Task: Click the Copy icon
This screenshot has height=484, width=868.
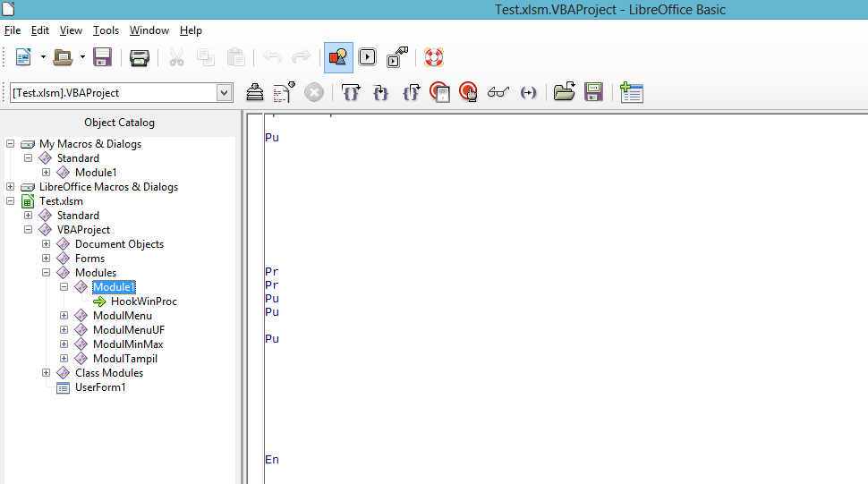Action: [x=206, y=57]
